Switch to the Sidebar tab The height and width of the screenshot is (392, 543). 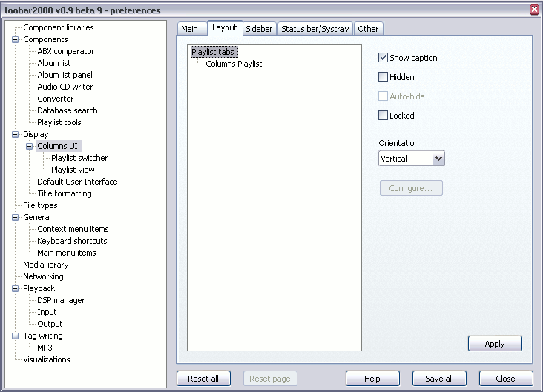tap(259, 29)
